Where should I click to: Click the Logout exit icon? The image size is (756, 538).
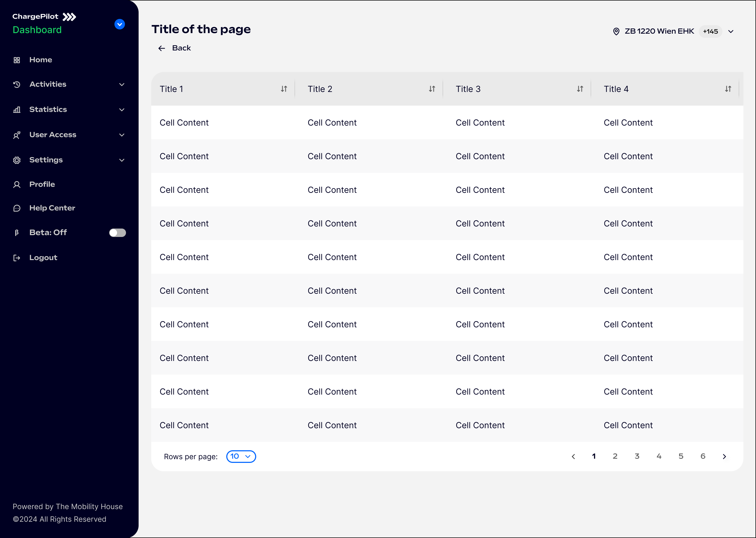17,258
